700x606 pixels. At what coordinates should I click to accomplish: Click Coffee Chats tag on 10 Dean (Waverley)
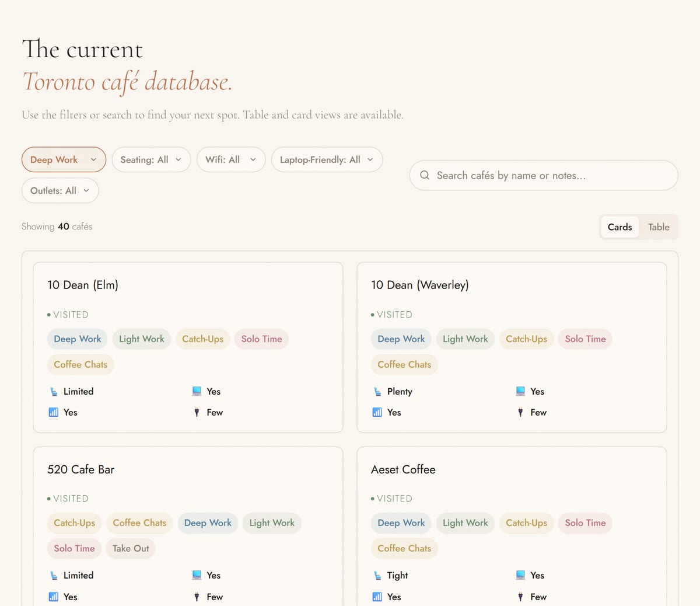[404, 364]
